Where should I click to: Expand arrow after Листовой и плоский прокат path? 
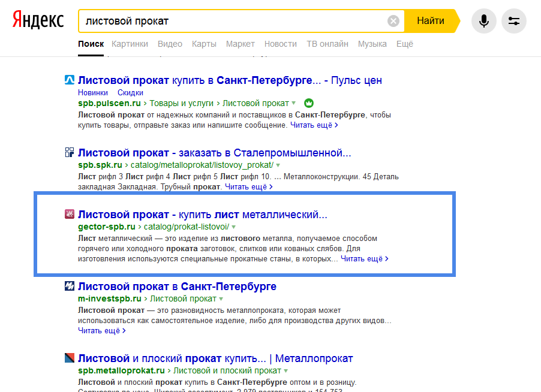click(x=285, y=371)
